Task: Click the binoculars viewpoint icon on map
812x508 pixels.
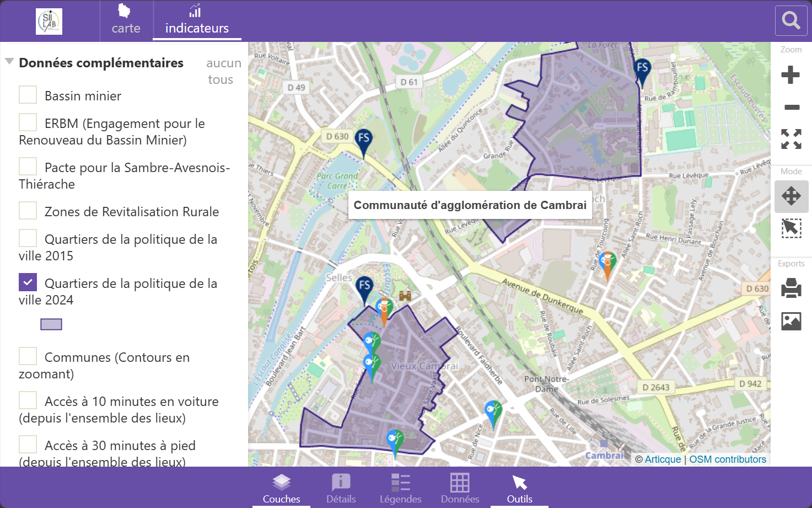Action: (x=405, y=296)
